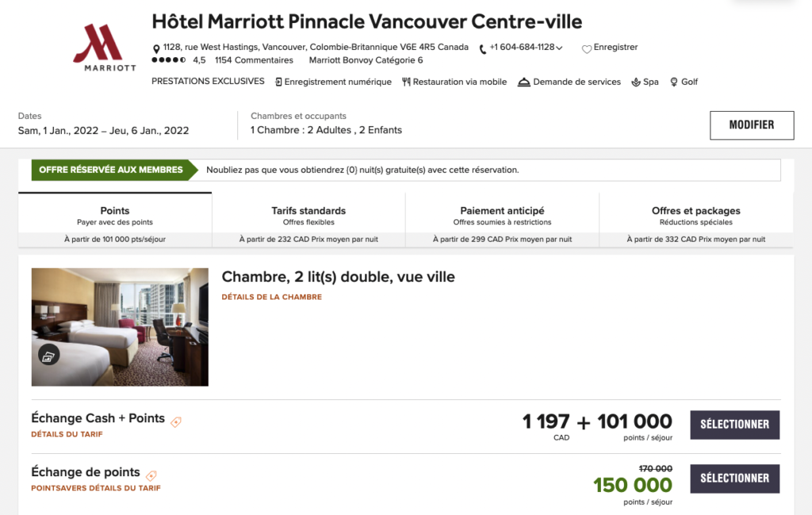Switch to the Tarifs standards tab
812x515 pixels.
click(308, 216)
